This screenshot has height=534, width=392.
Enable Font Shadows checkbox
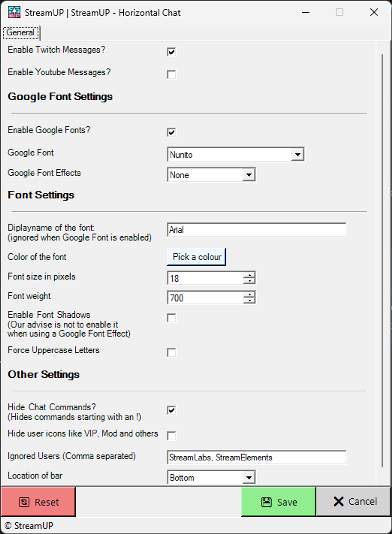tap(171, 318)
